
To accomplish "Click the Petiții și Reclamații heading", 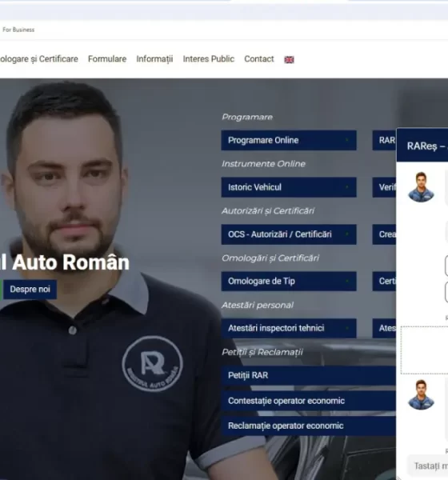I will (262, 352).
